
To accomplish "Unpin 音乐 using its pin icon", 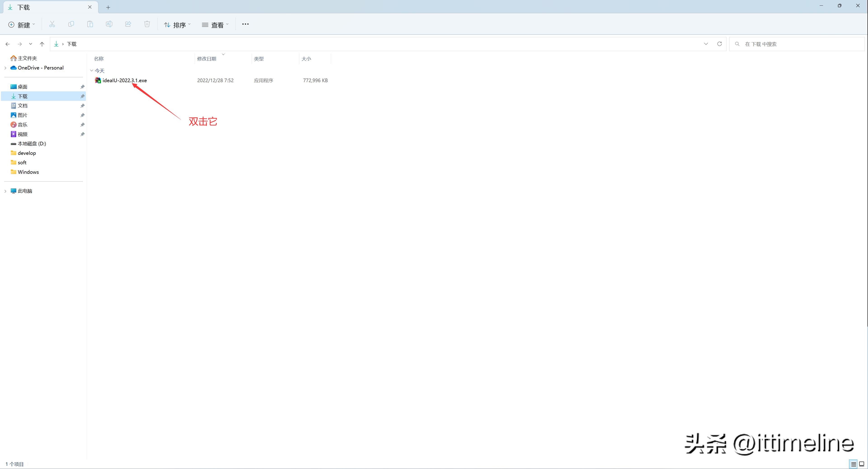I will [82, 125].
